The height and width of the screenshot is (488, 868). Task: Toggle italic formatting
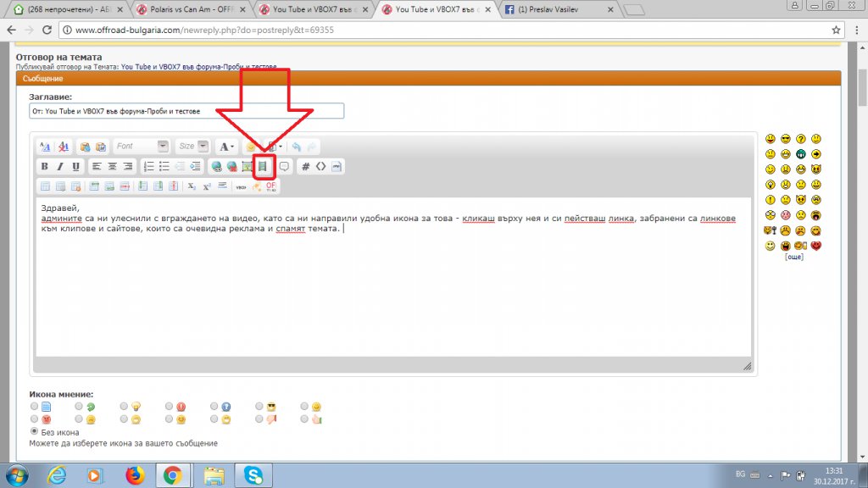pos(60,166)
